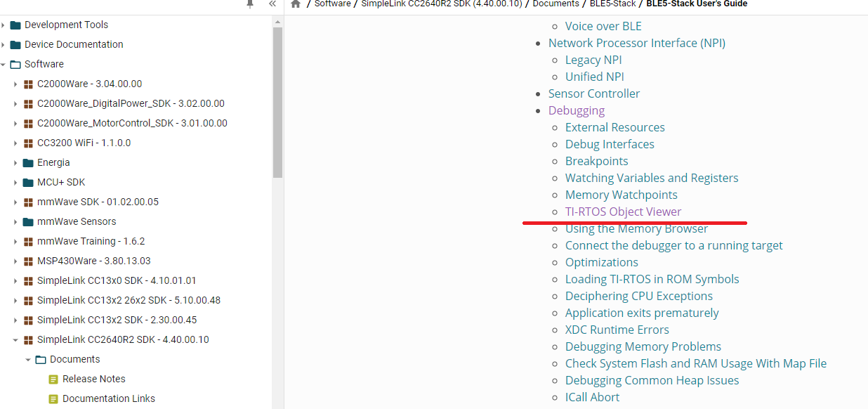Viewport: 868px width, 409px height.
Task: Click the MSP430Ware package icon
Action: [x=28, y=261]
